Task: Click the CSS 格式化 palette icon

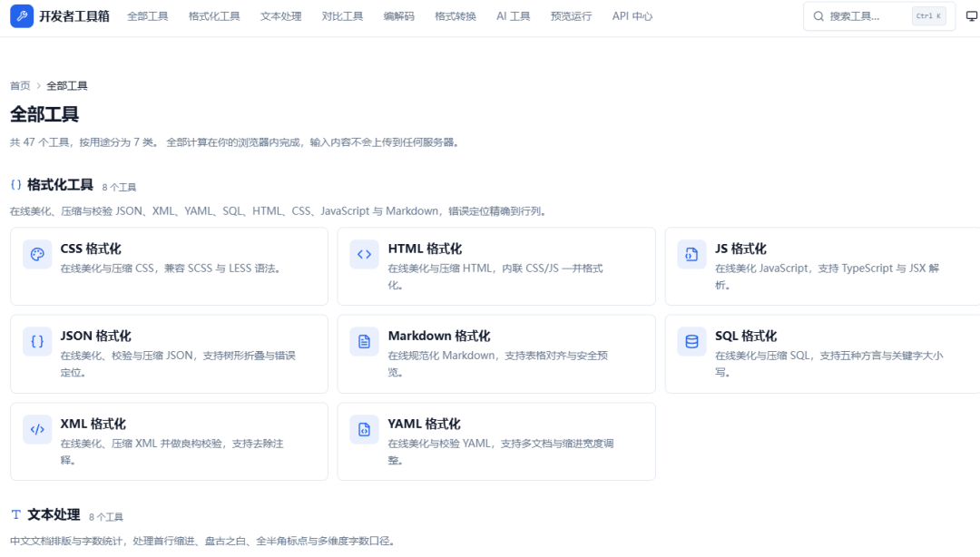Action: (37, 254)
